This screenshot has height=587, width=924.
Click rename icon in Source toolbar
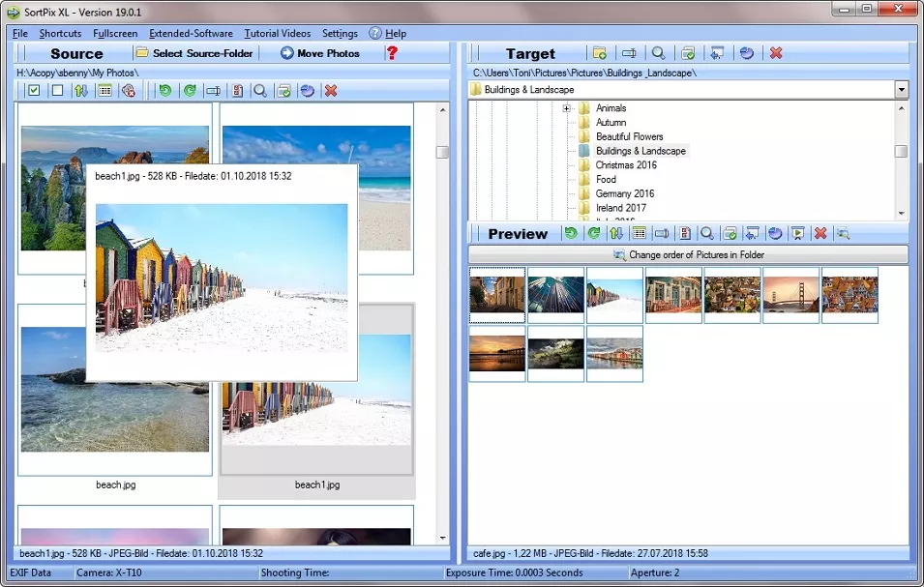[213, 91]
